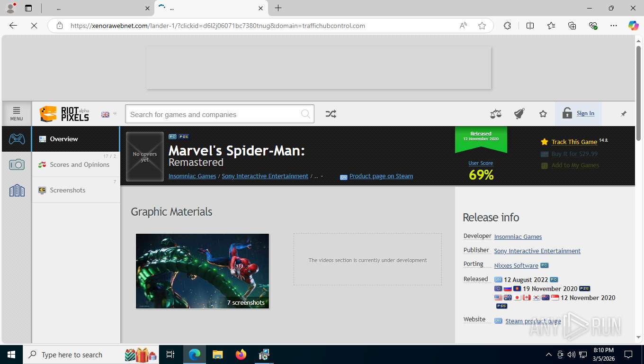Toggle Split screen icon
Screen dimensions: 644x364
point(530,26)
